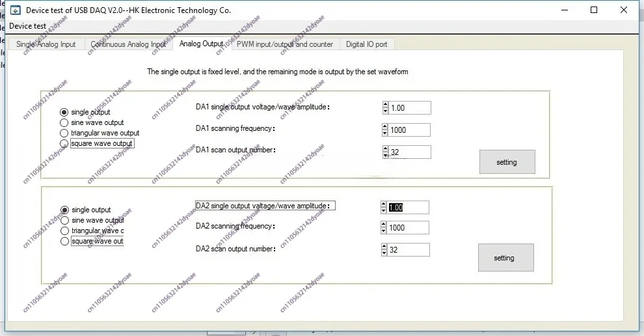
Task: Decrease DA1 scanning frequency spinner
Action: (x=385, y=133)
